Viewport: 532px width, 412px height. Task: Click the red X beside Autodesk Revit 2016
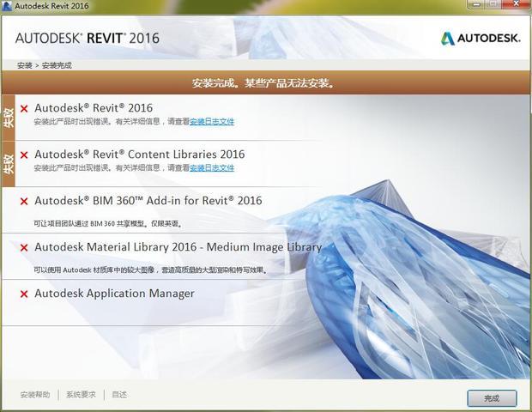tap(24, 109)
